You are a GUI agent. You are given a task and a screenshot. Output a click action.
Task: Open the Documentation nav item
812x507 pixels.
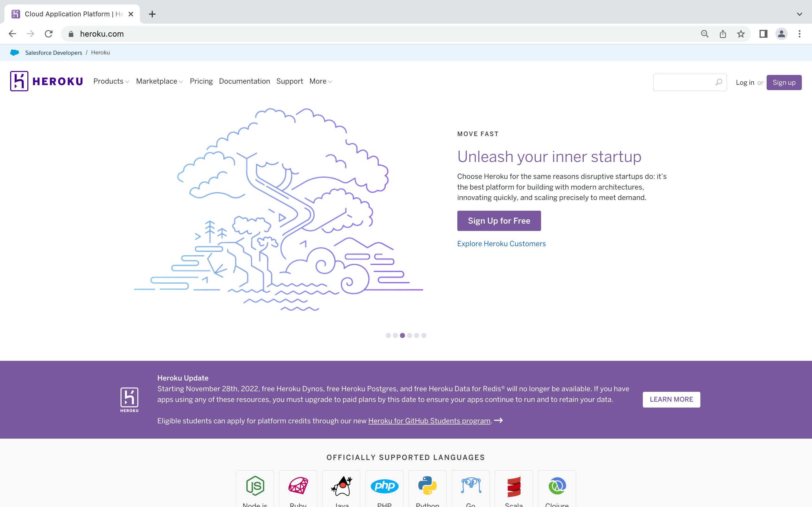(x=244, y=81)
